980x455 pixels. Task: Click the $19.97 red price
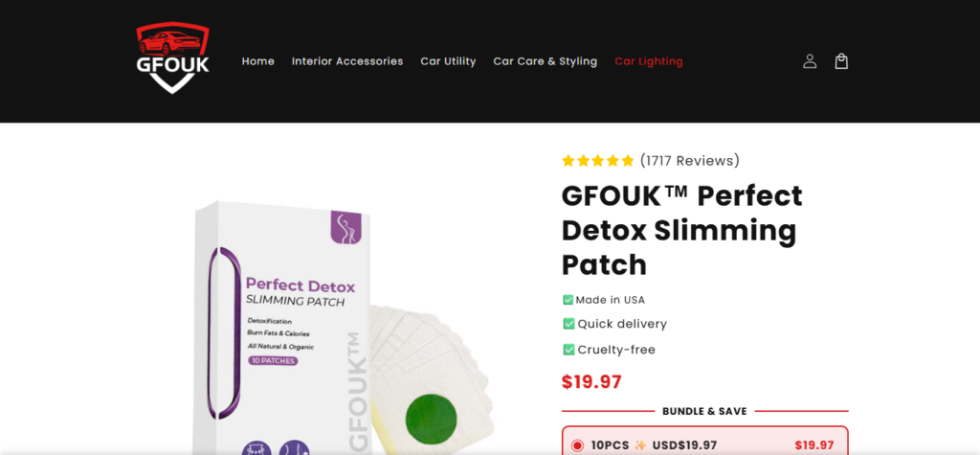point(591,381)
